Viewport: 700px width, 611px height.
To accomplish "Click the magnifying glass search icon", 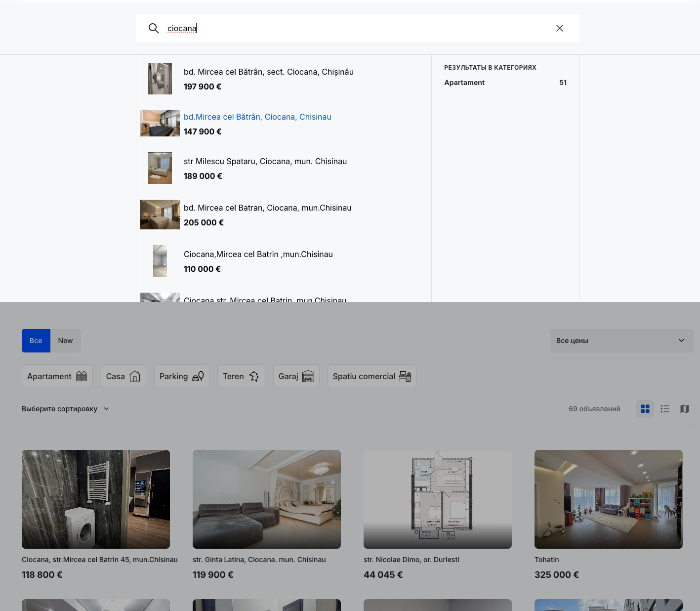I will (154, 28).
